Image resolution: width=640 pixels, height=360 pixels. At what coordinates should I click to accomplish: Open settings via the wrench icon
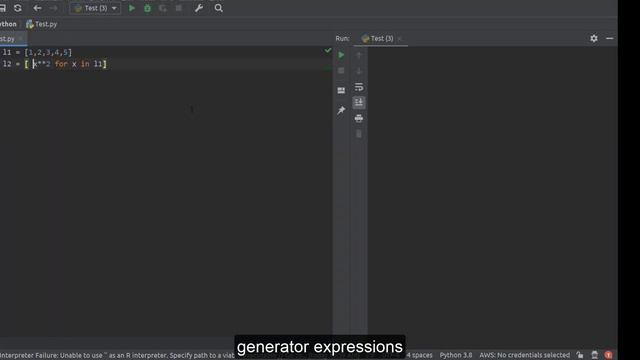click(199, 8)
